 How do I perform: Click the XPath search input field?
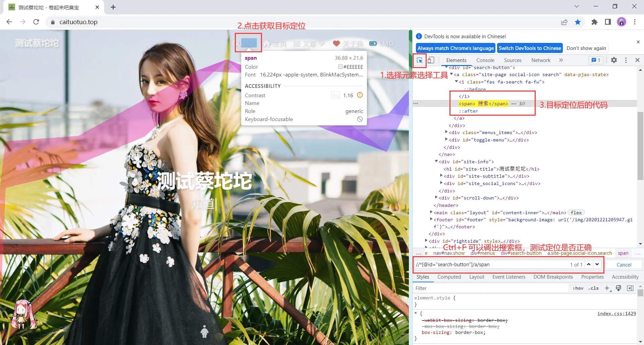coord(491,265)
